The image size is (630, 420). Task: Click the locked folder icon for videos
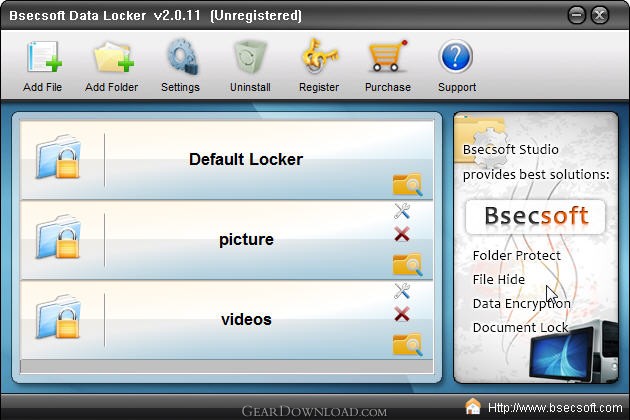(x=58, y=317)
